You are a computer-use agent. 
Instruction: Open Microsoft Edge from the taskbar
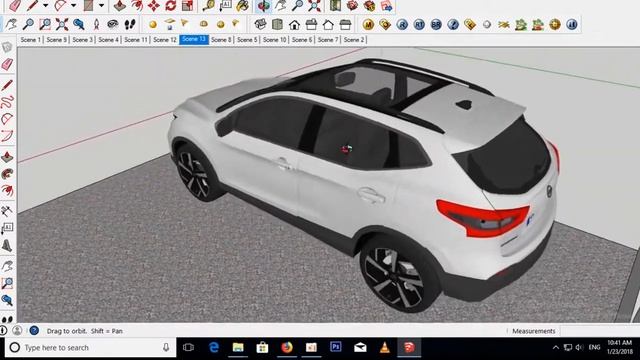point(213,347)
